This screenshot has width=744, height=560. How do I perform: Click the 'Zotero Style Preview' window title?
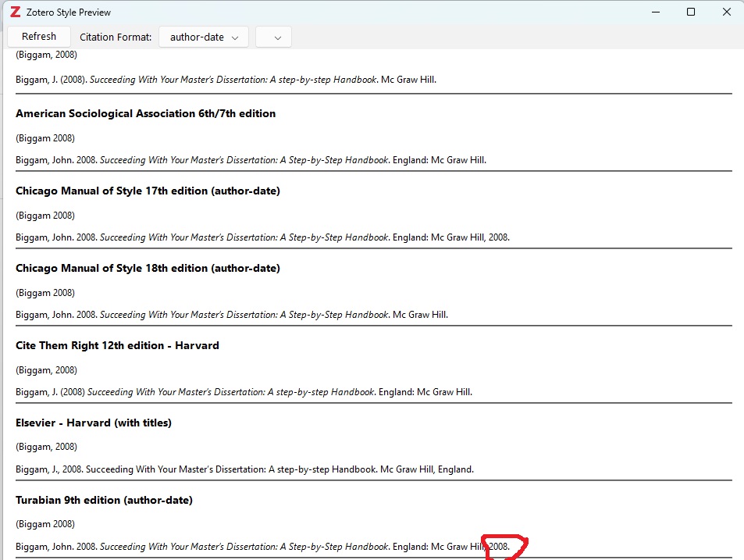tap(69, 12)
